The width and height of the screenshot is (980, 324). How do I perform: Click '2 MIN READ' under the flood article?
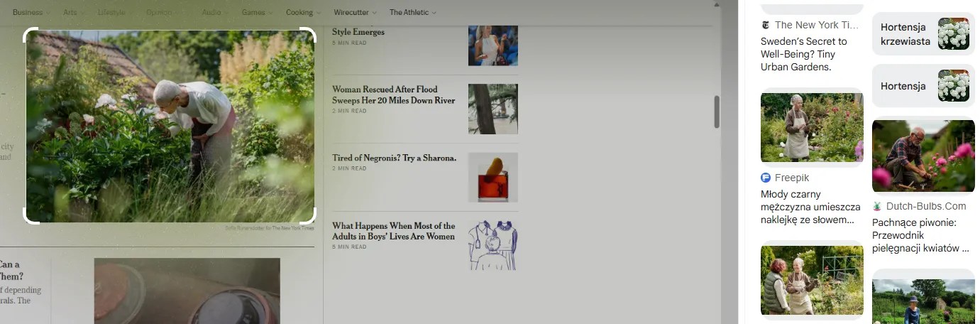[x=350, y=112]
